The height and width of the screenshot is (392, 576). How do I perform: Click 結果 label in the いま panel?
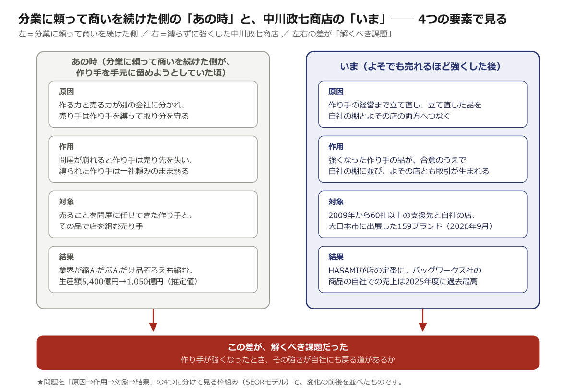pos(336,257)
